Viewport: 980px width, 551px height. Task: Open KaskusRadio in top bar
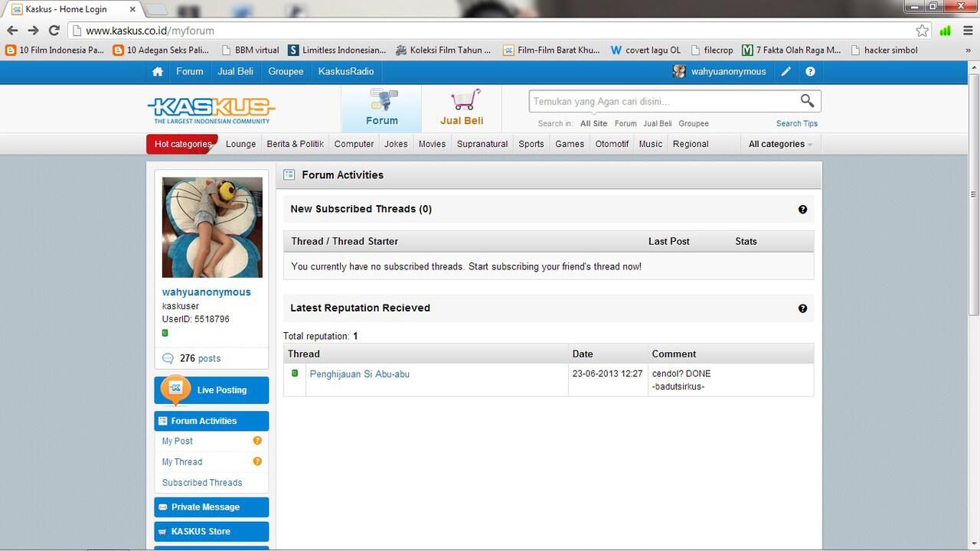(346, 71)
